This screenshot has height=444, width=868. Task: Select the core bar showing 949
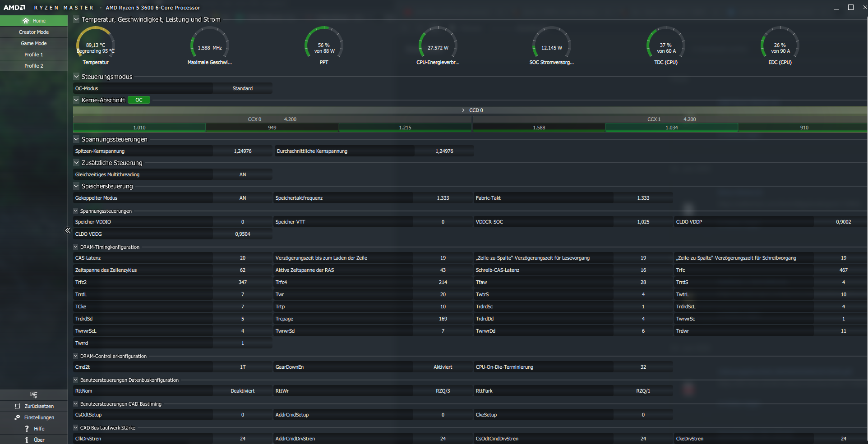(x=272, y=128)
